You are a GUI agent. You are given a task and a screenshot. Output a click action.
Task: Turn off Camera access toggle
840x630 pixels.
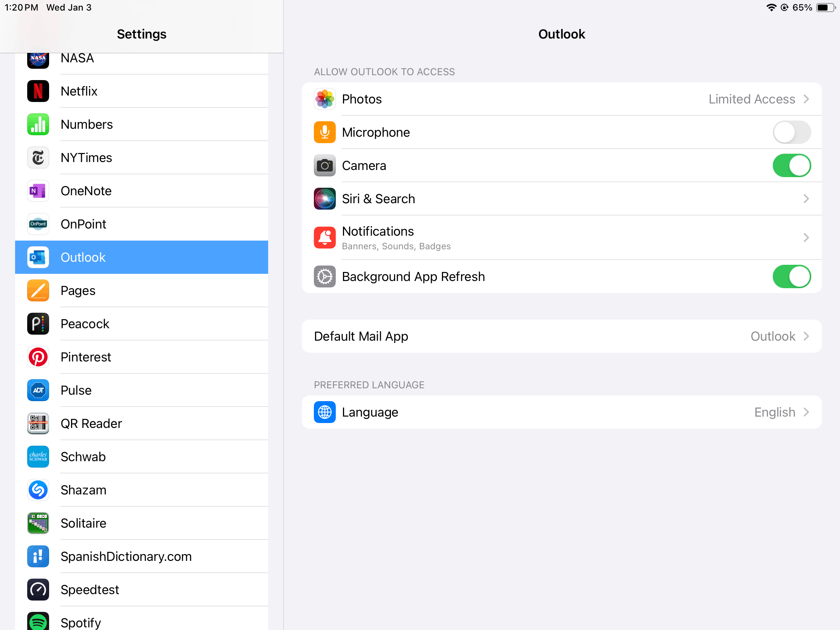(792, 165)
